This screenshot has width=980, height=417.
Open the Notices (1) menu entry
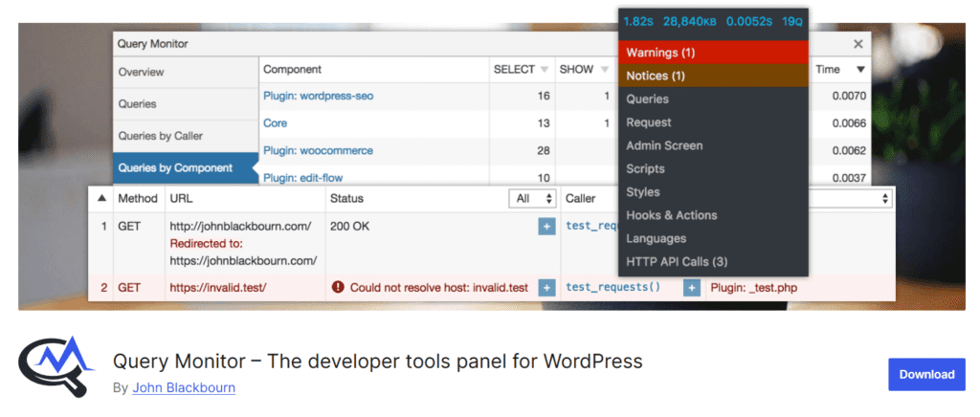click(713, 76)
